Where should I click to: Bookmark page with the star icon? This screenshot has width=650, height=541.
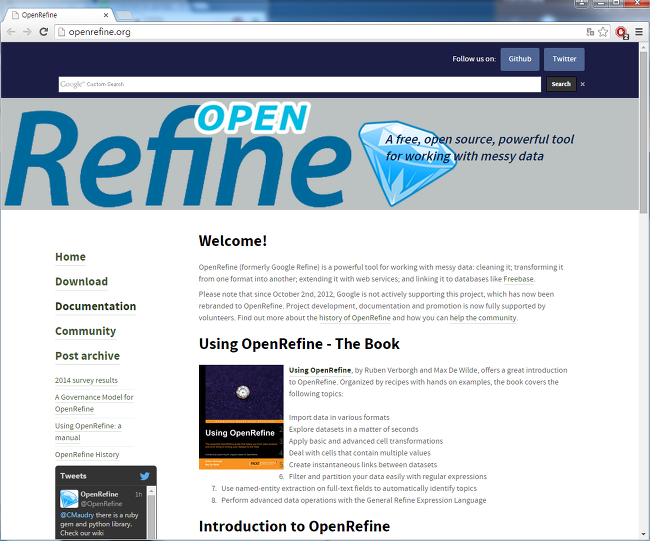point(603,32)
